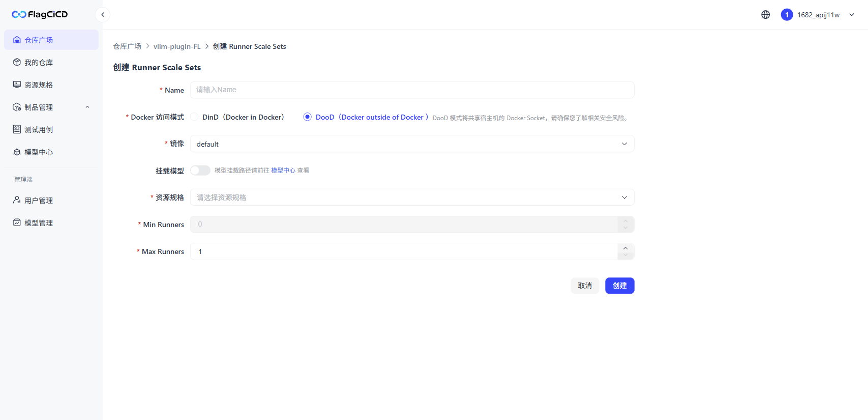Click the 模型管理 icon
The image size is (868, 420).
17,222
